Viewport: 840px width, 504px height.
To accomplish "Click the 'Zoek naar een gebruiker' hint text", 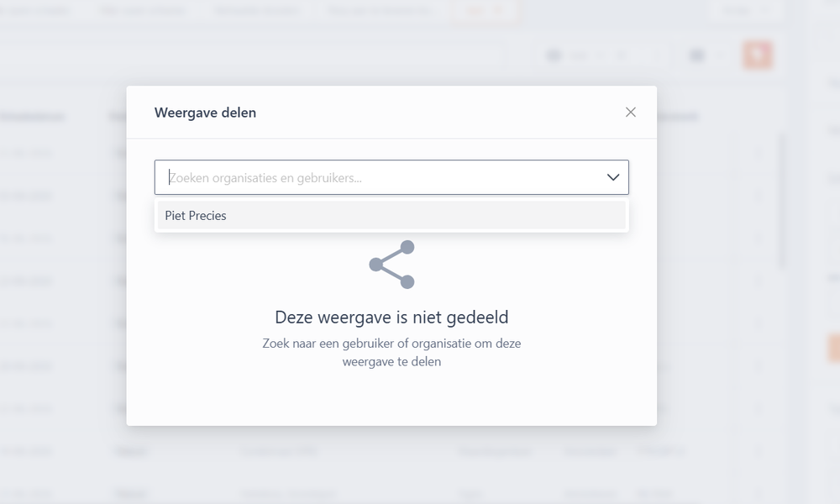I will tap(391, 353).
